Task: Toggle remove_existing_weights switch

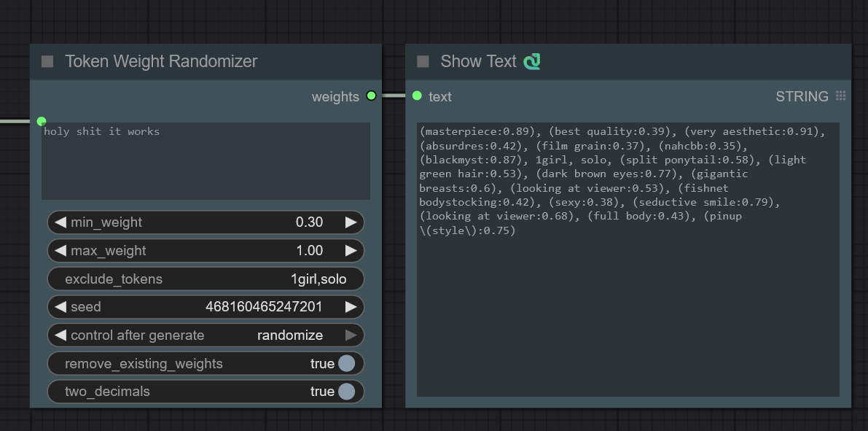Action: [x=346, y=363]
